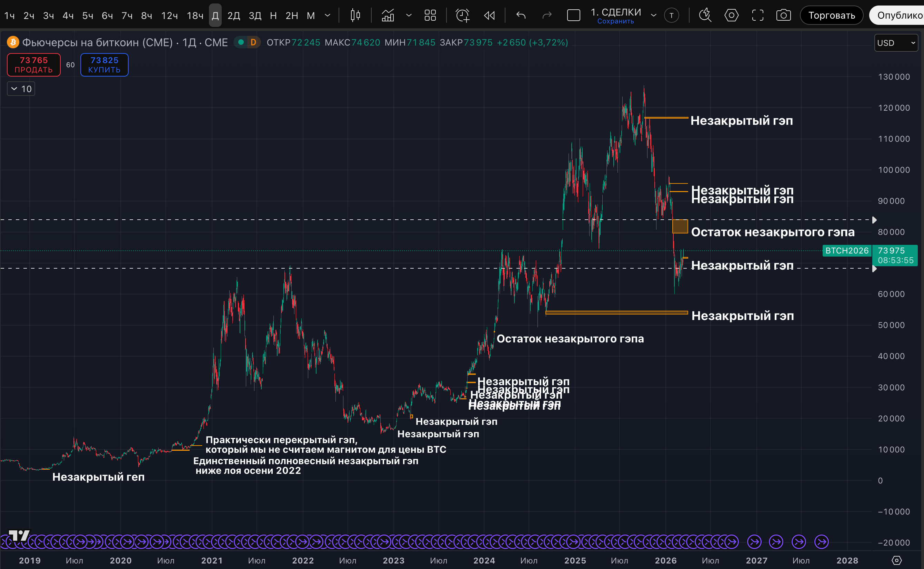Switch to the 2Н weekly timeframe

pyautogui.click(x=292, y=16)
